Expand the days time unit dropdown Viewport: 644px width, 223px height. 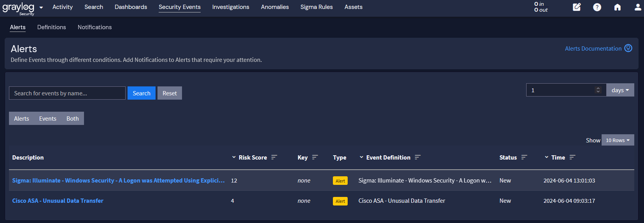(620, 90)
